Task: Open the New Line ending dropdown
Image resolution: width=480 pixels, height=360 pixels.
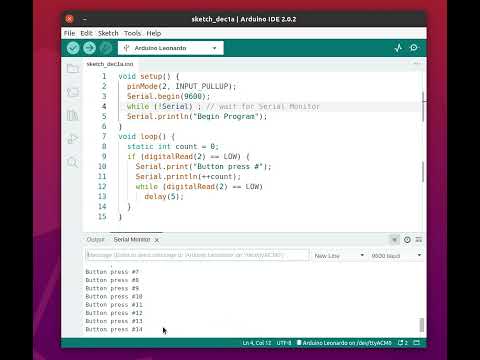Action: click(x=339, y=256)
